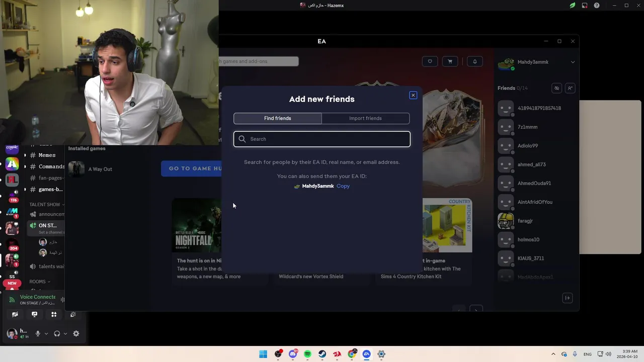
Task: Open Steam from the taskbar
Action: [x=322, y=354]
